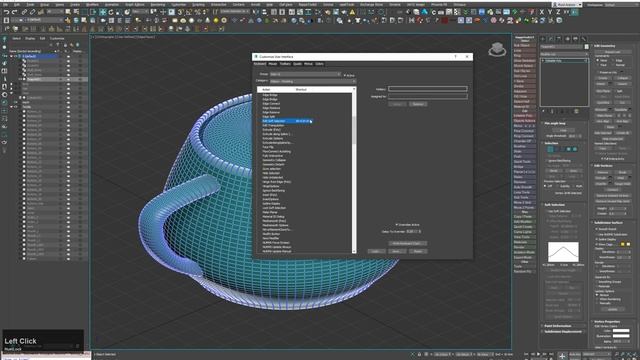Select Preview Selection Multi radio button
Viewport: 640px width, 360px height.
(x=573, y=186)
